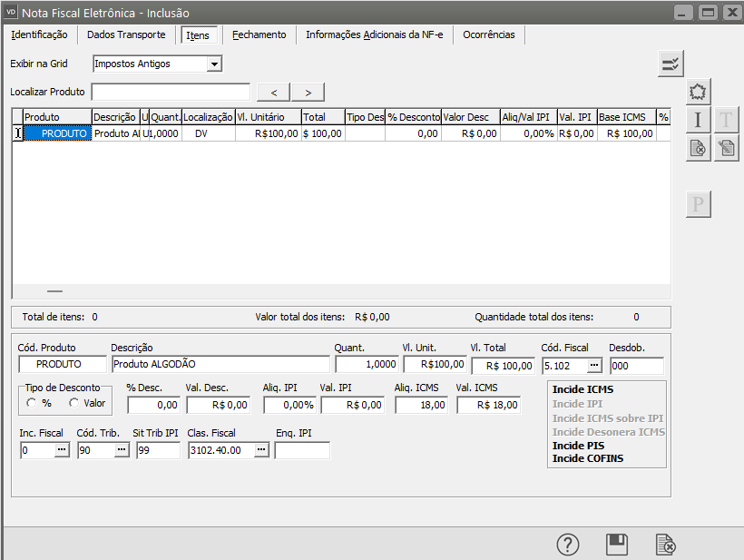
Task: Open the 'Exibir na Grid' dropdown
Action: coord(214,64)
